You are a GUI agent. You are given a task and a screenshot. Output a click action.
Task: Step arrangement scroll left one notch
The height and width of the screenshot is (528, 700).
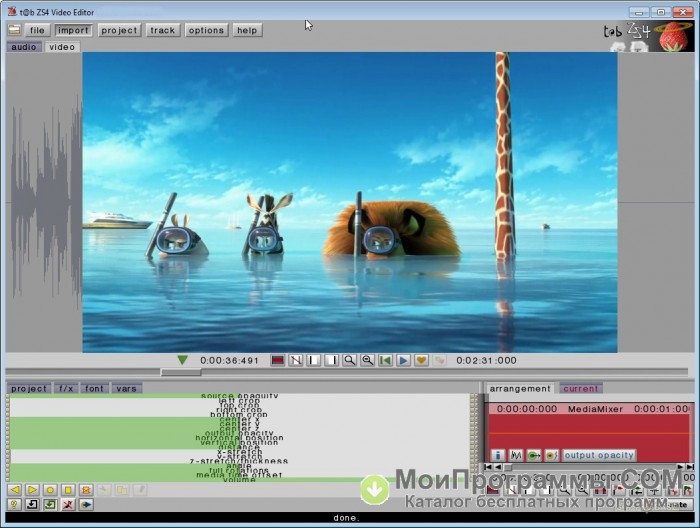[497, 467]
